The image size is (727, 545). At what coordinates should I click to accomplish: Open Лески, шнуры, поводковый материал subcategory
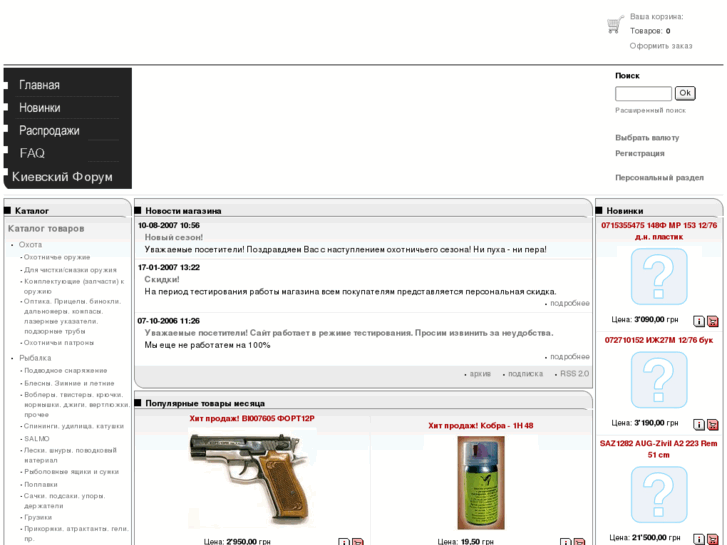click(x=70, y=455)
